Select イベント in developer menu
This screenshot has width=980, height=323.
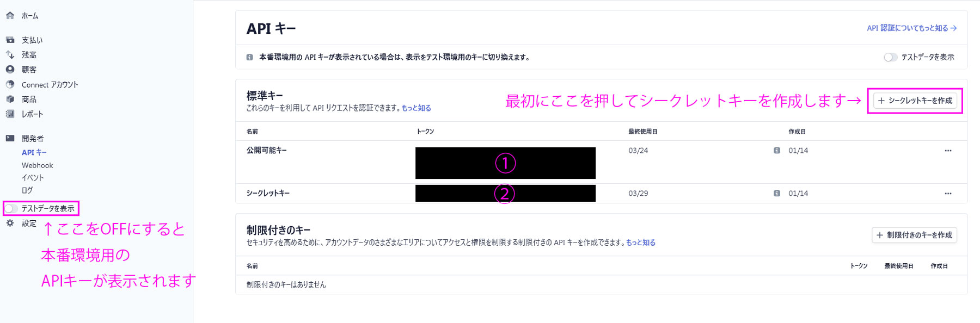[33, 178]
